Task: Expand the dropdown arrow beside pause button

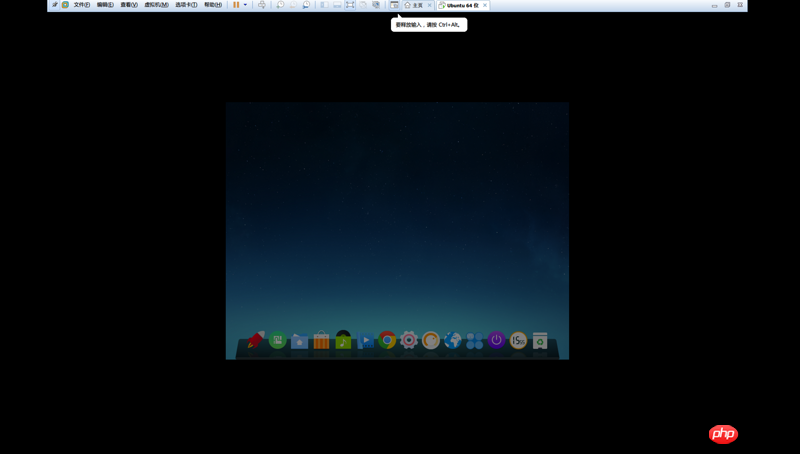Action: 246,5
